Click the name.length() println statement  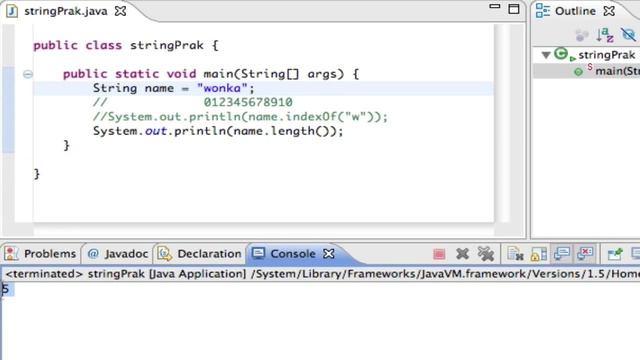coord(218,131)
